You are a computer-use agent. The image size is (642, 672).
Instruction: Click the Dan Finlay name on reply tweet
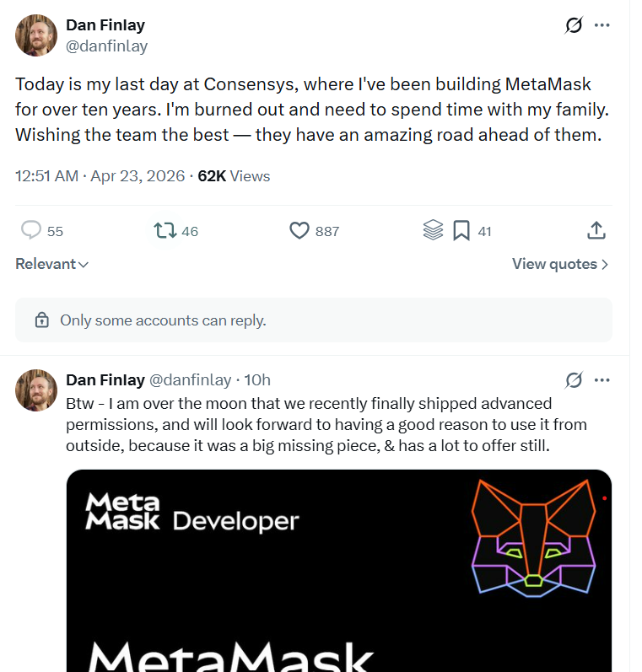[x=105, y=380]
